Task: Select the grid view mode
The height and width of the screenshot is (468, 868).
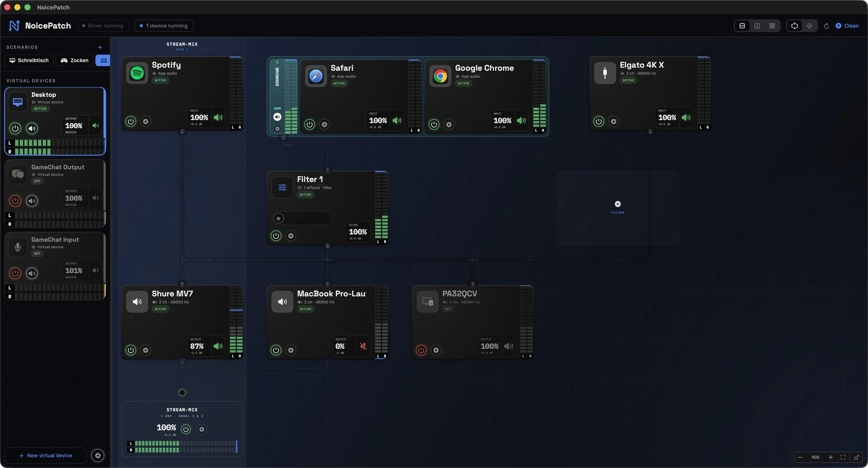Action: pyautogui.click(x=772, y=26)
